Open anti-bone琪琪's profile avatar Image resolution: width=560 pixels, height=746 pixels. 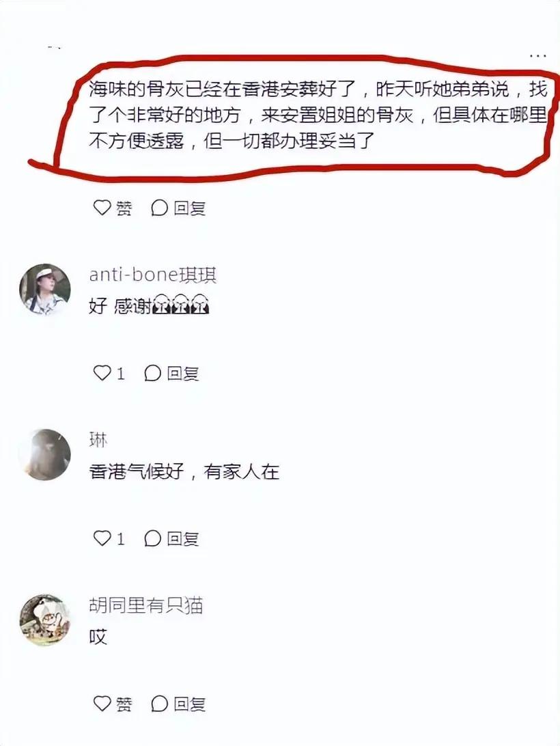pyautogui.click(x=44, y=290)
